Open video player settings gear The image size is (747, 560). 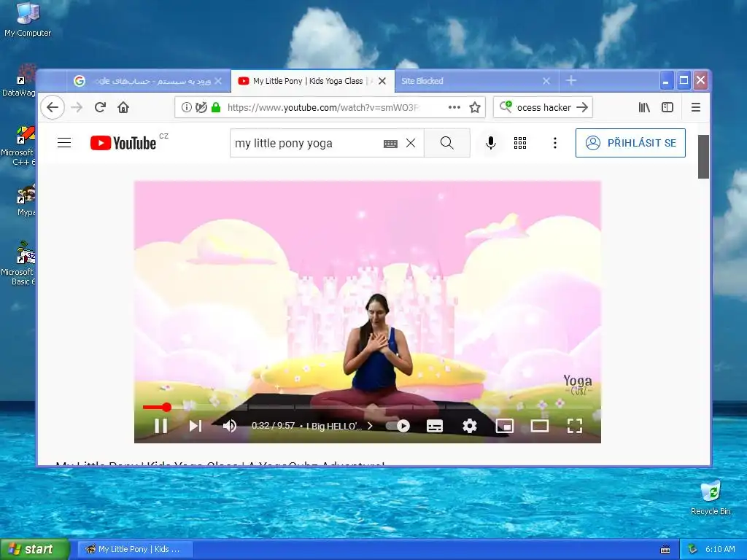[470, 426]
